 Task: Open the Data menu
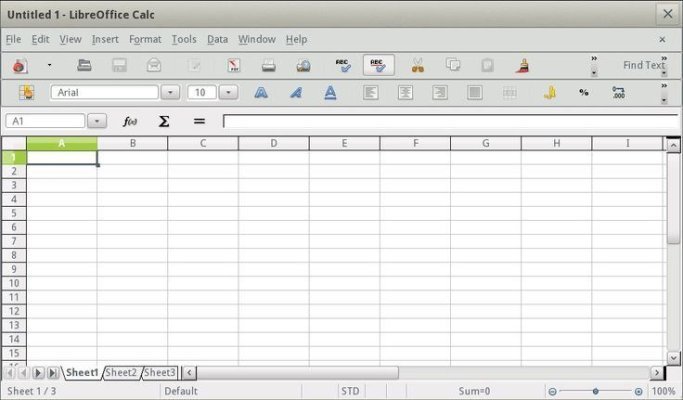tap(217, 39)
